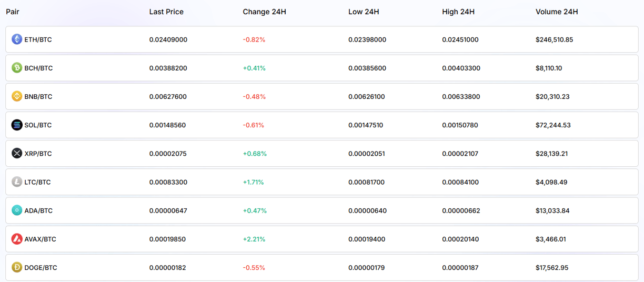Sort by Last Price column header
Image resolution: width=644 pixels, height=282 pixels.
pyautogui.click(x=166, y=12)
